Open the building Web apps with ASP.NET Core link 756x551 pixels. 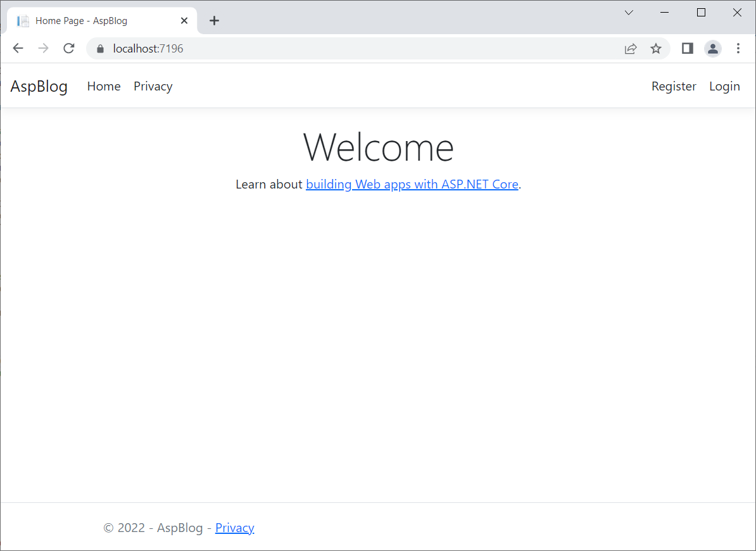coord(412,184)
